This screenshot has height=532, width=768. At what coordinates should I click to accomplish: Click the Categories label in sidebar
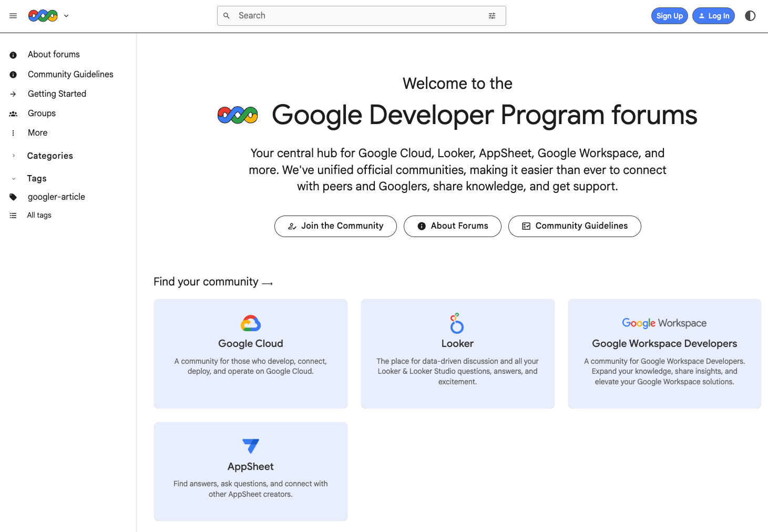(x=50, y=156)
